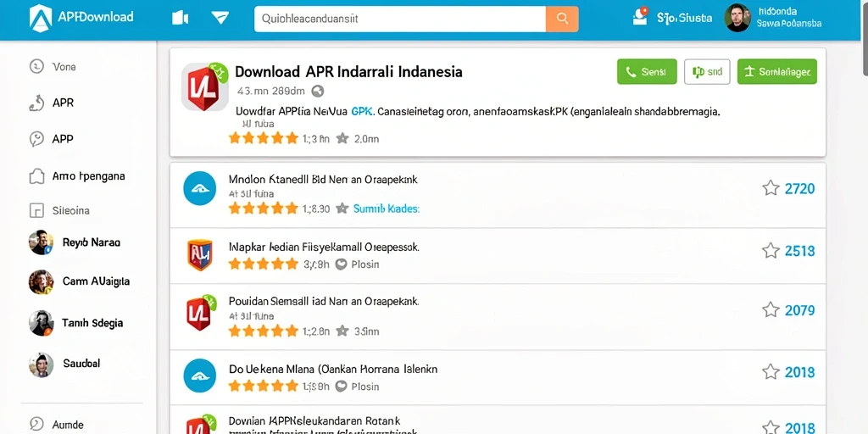The height and width of the screenshot is (434, 868).
Task: Click the gray star beside 3.5inn
Action: pyautogui.click(x=342, y=331)
